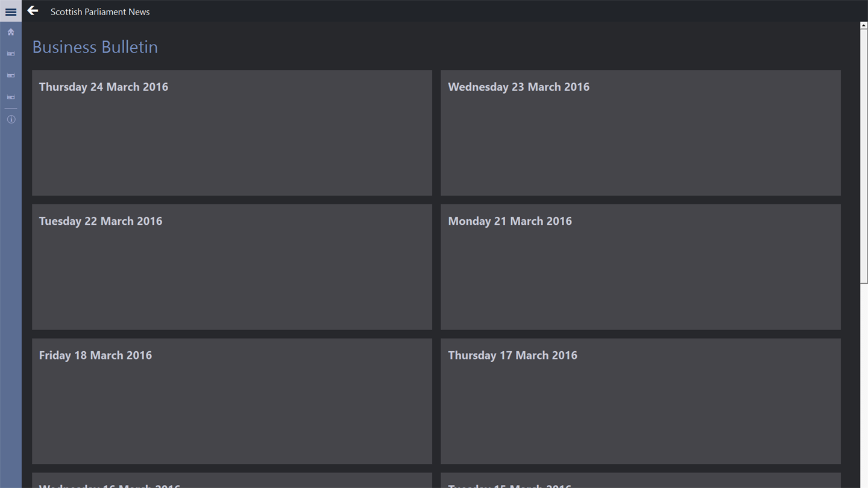Screen dimensions: 868x488
Task: Click the back arrow button
Action: [x=33, y=11]
